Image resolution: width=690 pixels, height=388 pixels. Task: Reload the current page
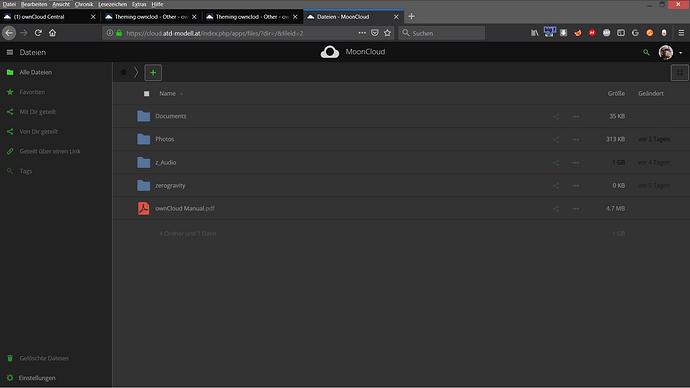tap(38, 33)
